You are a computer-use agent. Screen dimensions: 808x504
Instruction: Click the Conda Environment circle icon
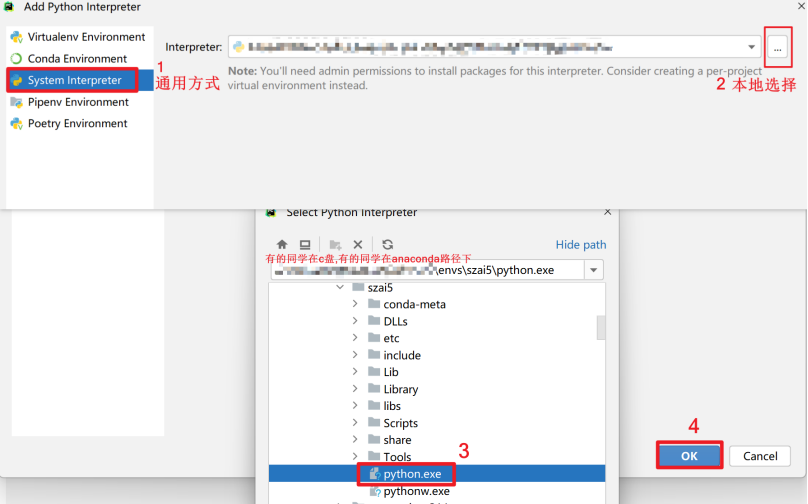tap(16, 59)
